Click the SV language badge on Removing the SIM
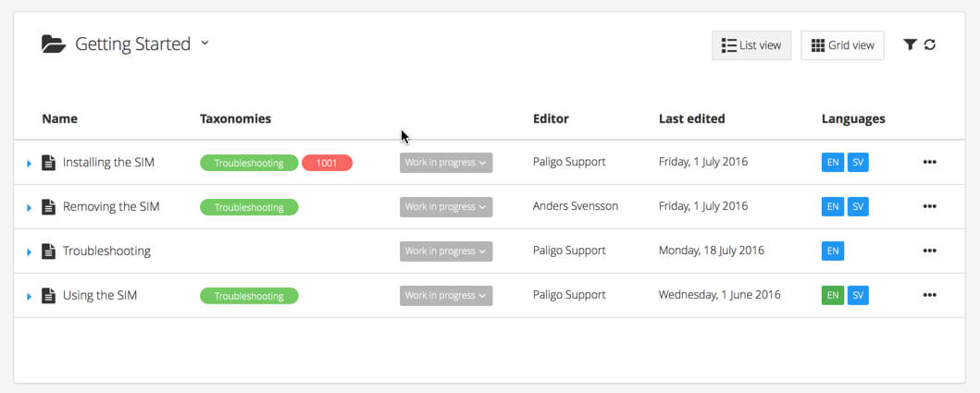The width and height of the screenshot is (980, 393). (858, 207)
